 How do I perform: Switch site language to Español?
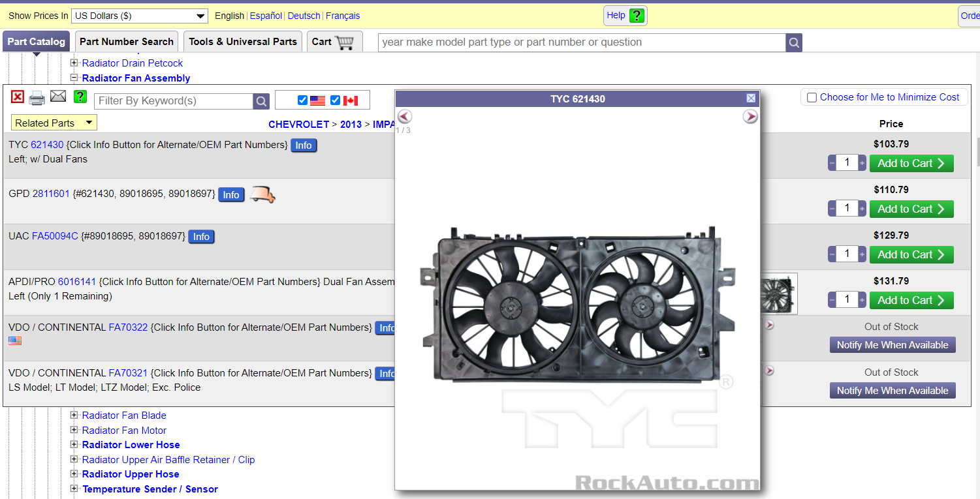[x=266, y=16]
